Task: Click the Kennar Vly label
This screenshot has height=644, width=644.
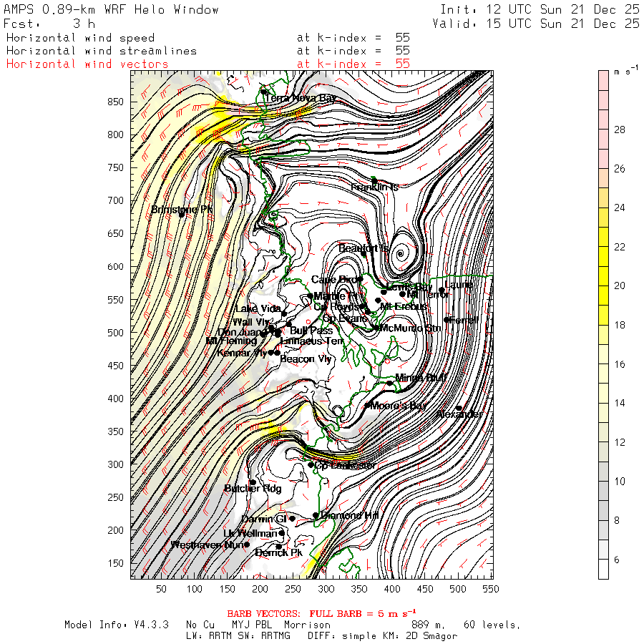Action: 242,353
